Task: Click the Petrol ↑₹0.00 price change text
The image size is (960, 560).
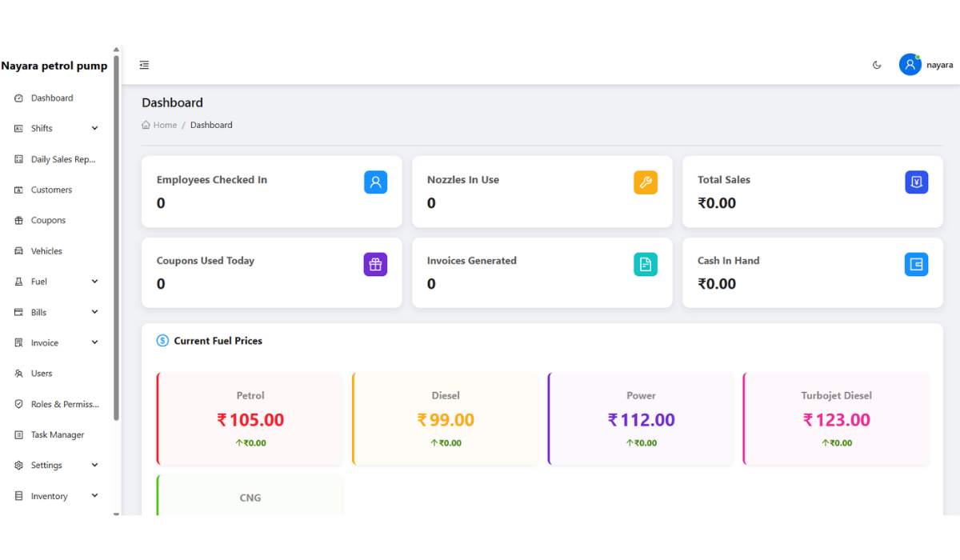Action: (x=250, y=443)
